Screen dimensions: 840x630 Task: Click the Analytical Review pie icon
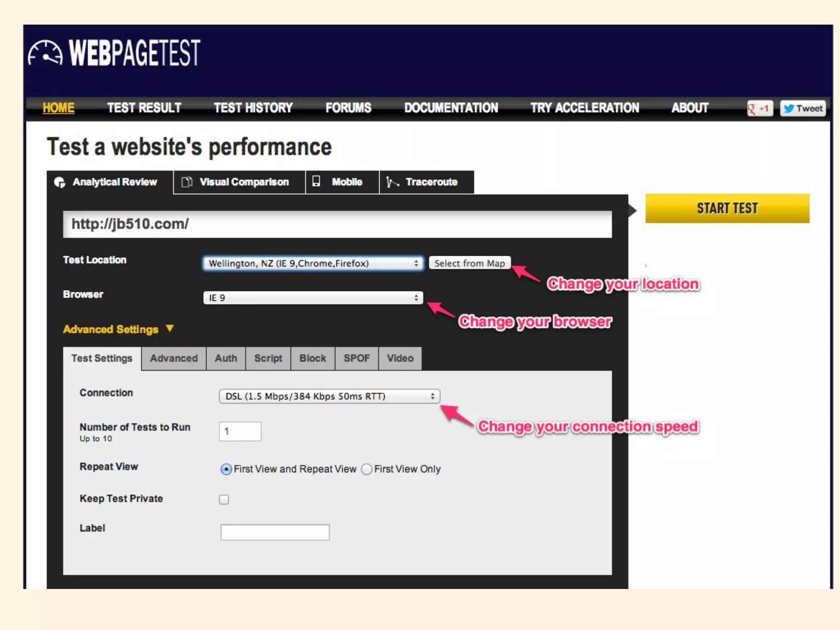tap(60, 182)
